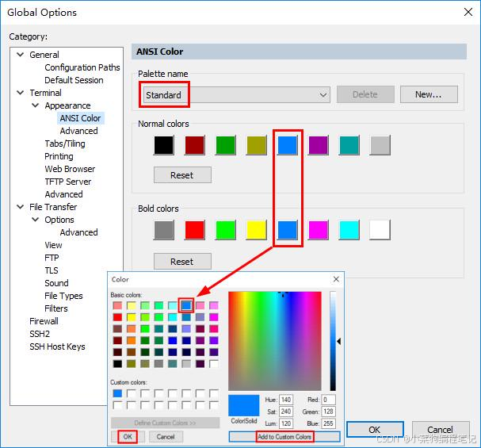This screenshot has width=481, height=448.
Task: Open SSH2 settings
Action: click(x=40, y=334)
